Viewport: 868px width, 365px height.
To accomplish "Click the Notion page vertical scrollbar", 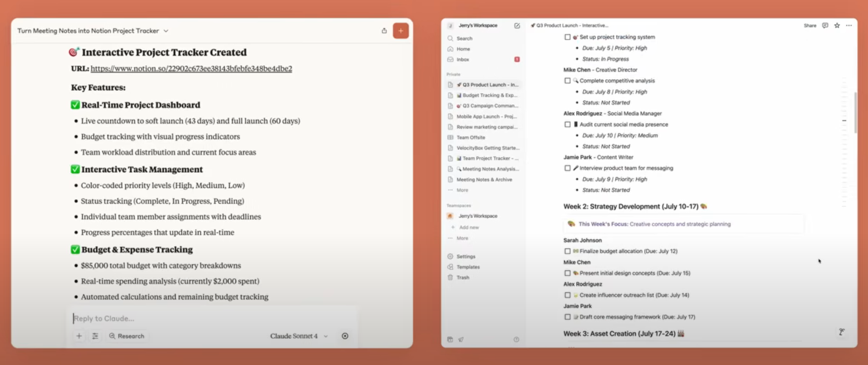I will tap(855, 113).
